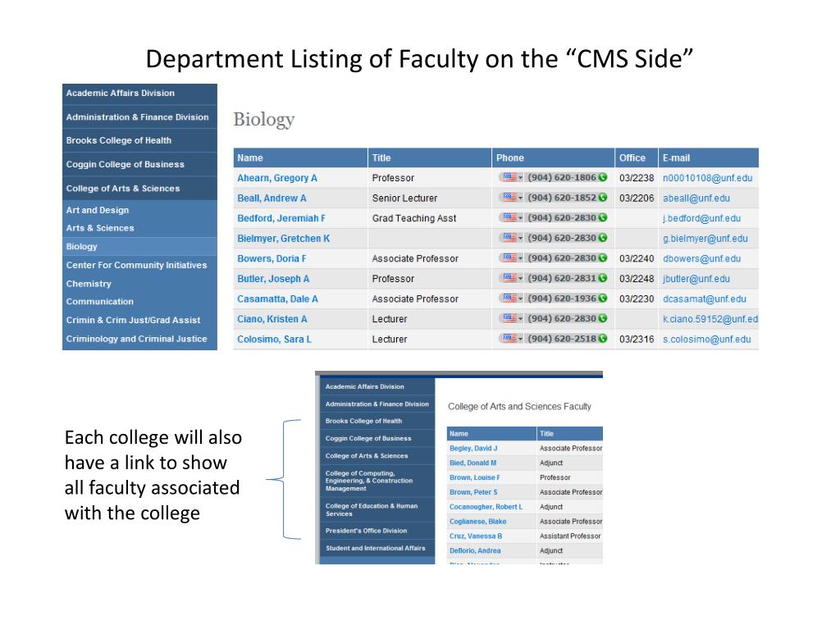Open the country dropdown arrow for Bielmyer's phone
The width and height of the screenshot is (840, 630).
[x=520, y=239]
